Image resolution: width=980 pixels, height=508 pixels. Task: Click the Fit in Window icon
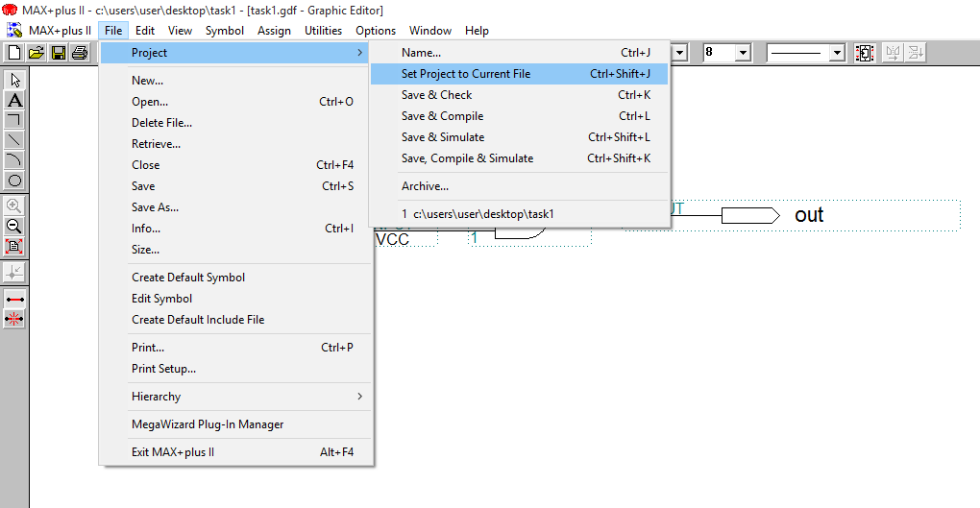14,246
